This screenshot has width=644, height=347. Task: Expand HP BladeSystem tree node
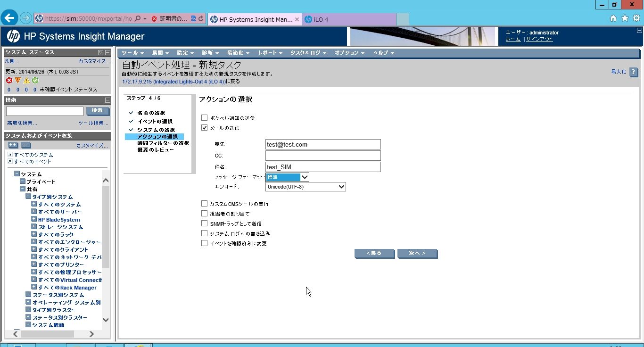point(34,219)
